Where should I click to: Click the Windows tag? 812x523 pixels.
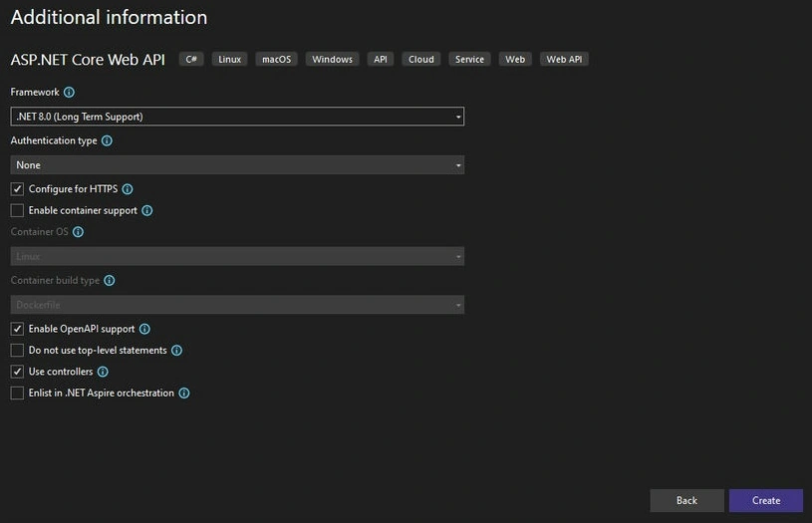click(x=332, y=59)
